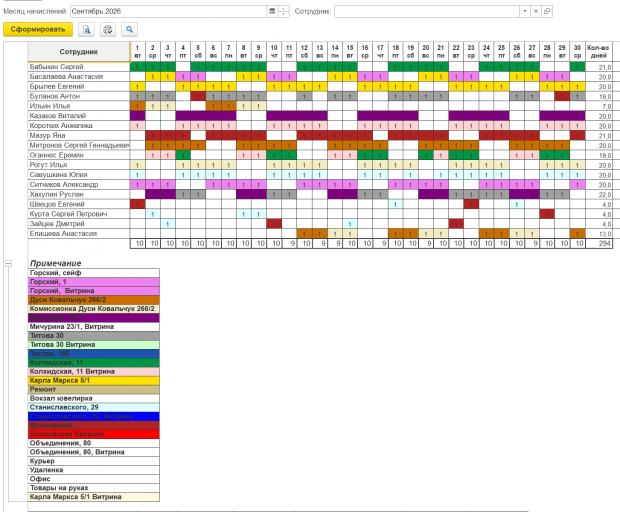Screen dimensions: 620x512
Task: Open the Сотрудник dropdown list arrow
Action: tap(524, 11)
